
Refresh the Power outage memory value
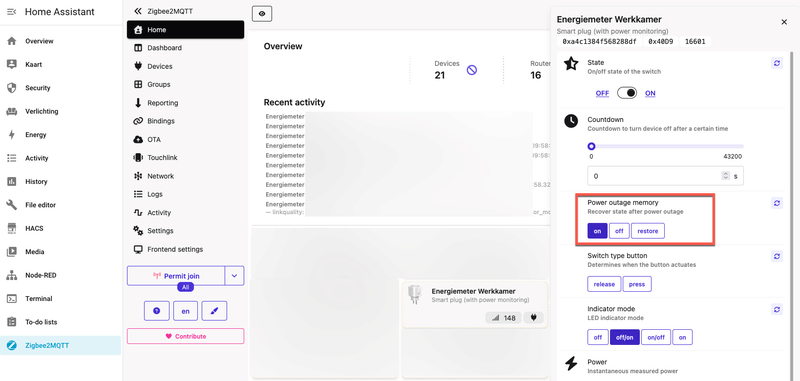(x=777, y=203)
